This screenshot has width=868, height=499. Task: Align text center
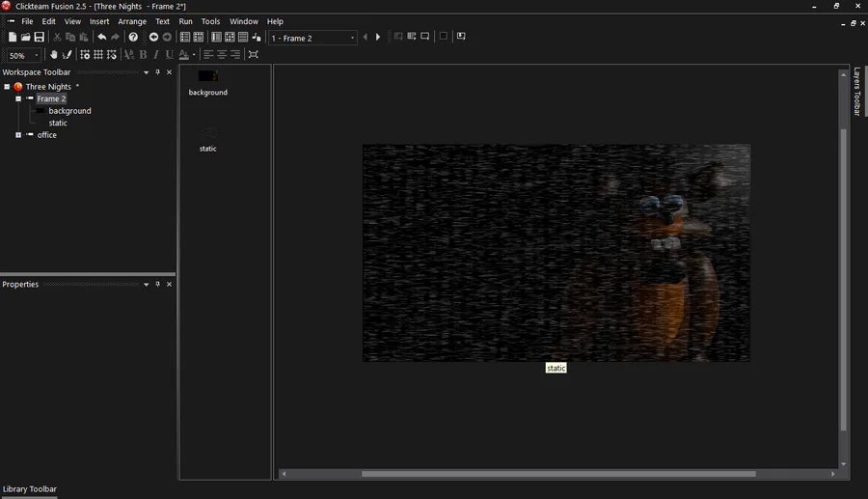point(222,55)
